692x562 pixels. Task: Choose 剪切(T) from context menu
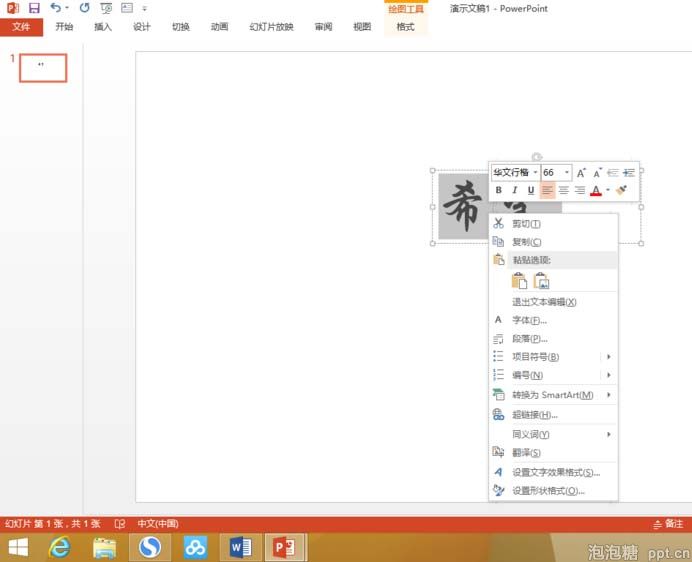(x=553, y=224)
